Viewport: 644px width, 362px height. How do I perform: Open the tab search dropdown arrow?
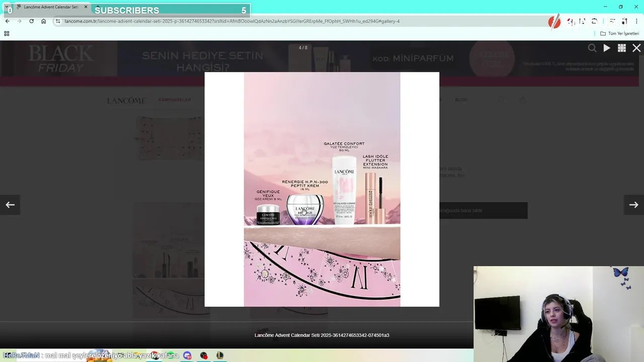point(7,7)
